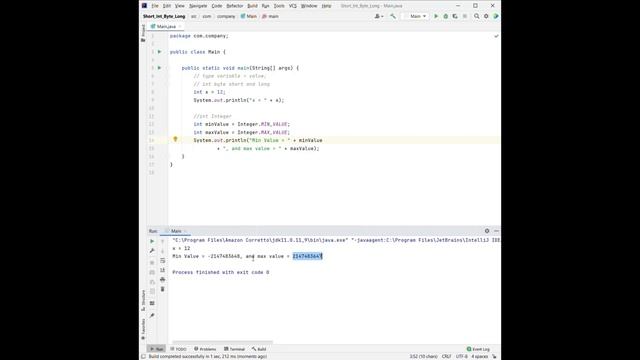Click the Stop square in Run panel sidebar

pos(152,262)
